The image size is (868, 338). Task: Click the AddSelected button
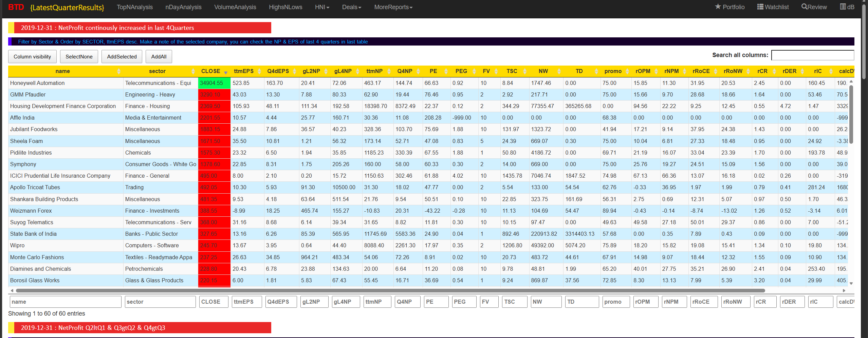pyautogui.click(x=122, y=57)
